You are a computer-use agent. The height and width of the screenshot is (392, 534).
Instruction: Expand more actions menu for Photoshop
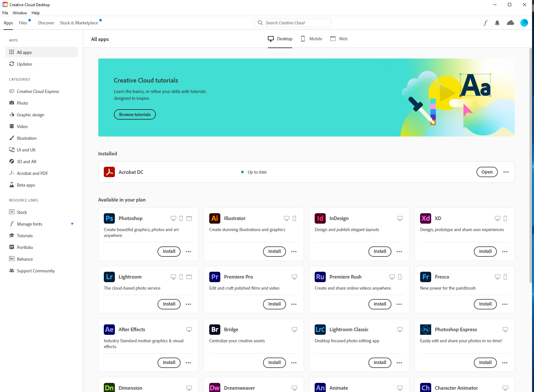coord(188,252)
